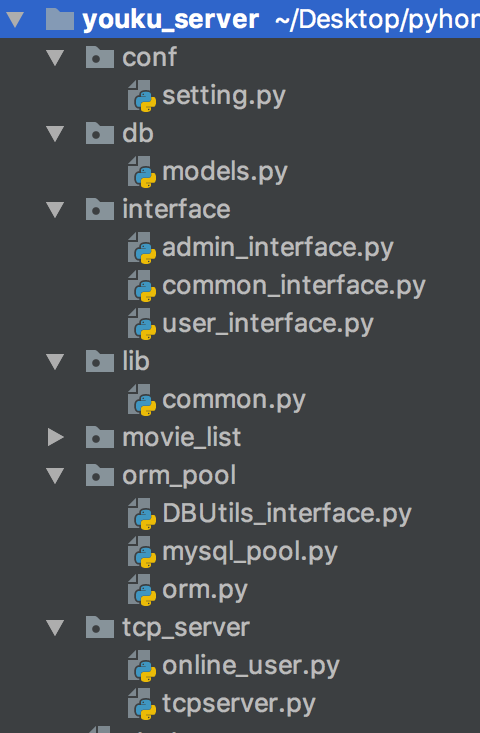
Task: Expand the movie_list folder arrow
Action: [56, 437]
